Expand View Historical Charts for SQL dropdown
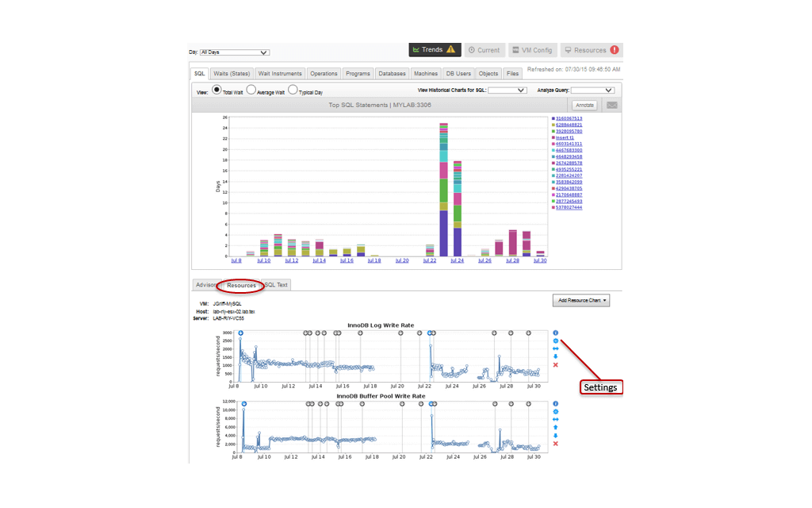This screenshot has width=812, height=508. point(507,90)
